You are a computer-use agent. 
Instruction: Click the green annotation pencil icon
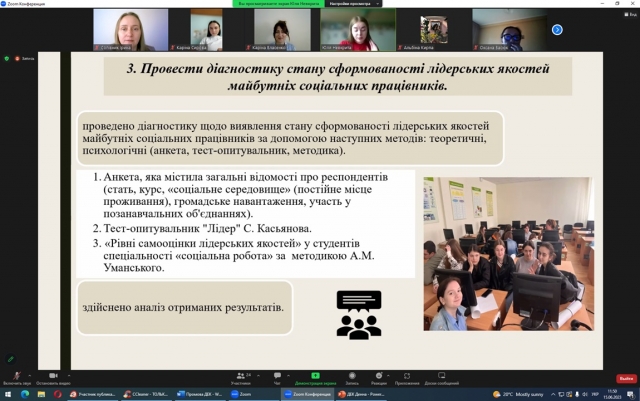[11, 359]
